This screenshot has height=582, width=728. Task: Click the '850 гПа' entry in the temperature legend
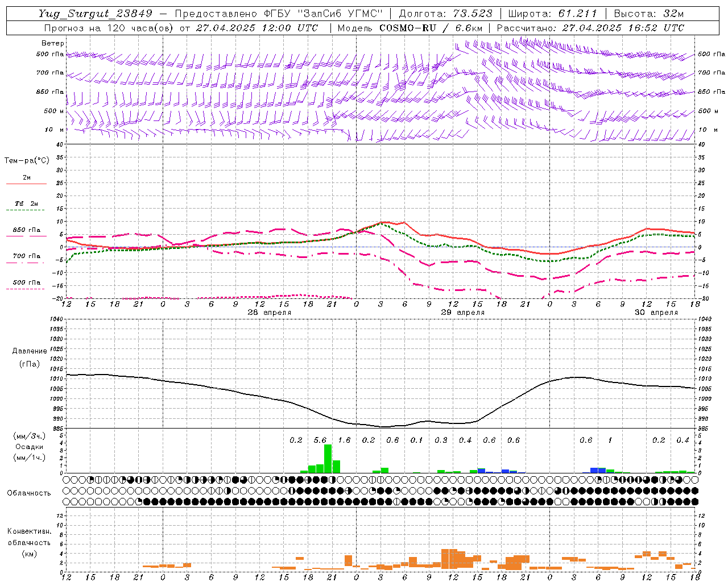27,230
